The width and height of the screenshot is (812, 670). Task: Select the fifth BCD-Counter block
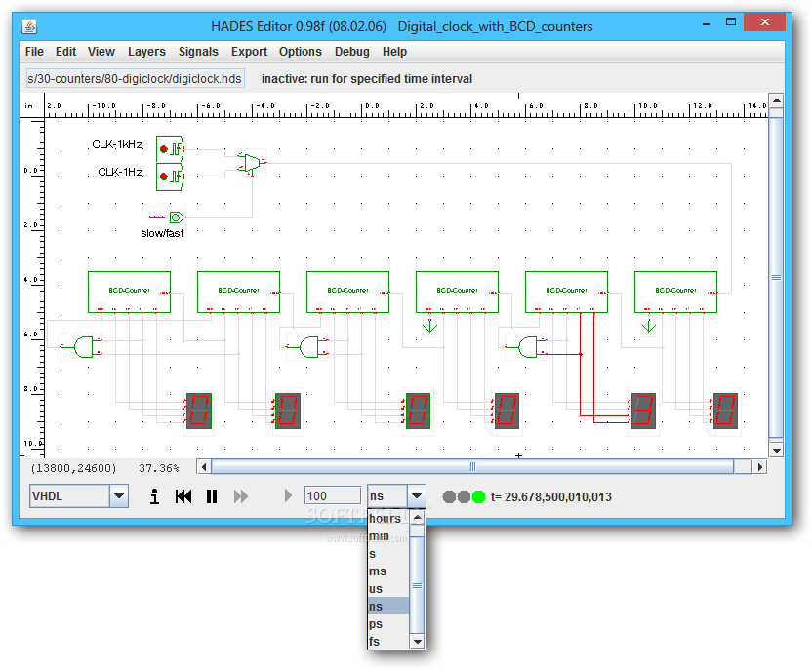pos(566,292)
